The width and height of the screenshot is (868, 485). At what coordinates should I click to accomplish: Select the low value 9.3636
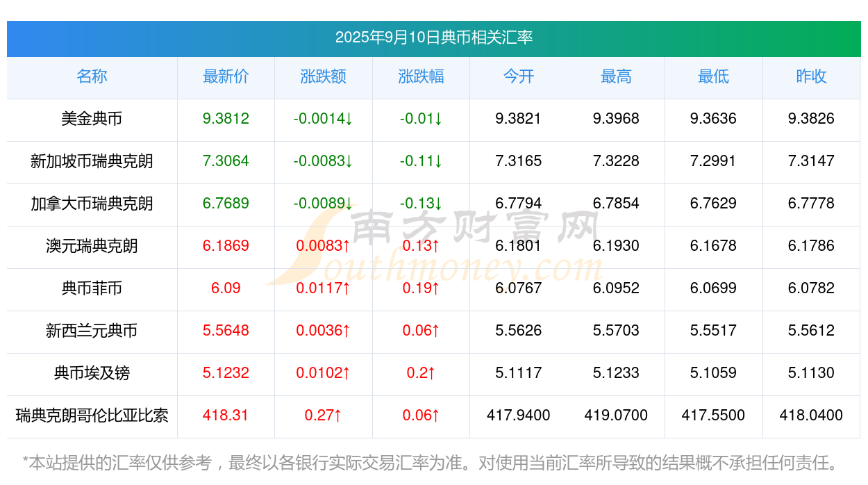713,119
